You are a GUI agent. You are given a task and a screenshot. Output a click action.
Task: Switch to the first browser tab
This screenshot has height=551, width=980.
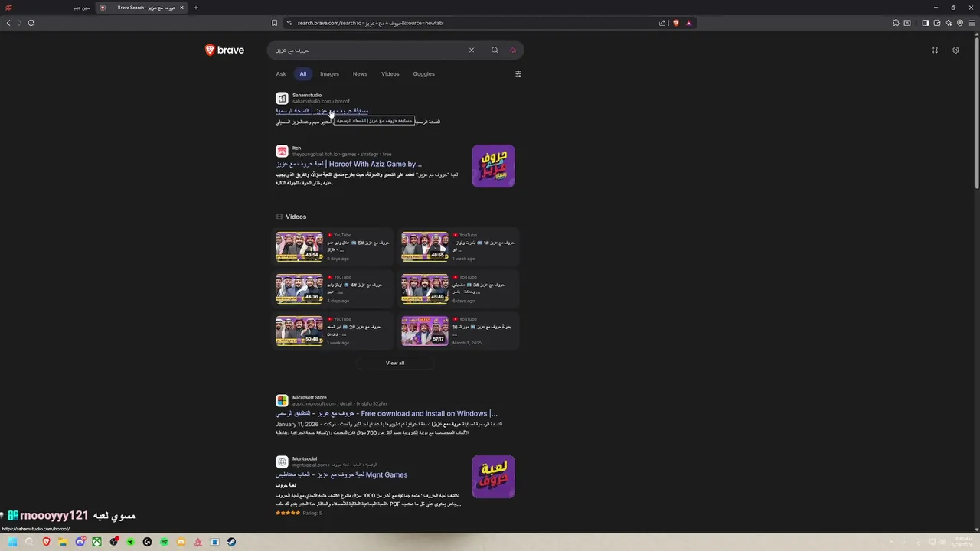47,8
